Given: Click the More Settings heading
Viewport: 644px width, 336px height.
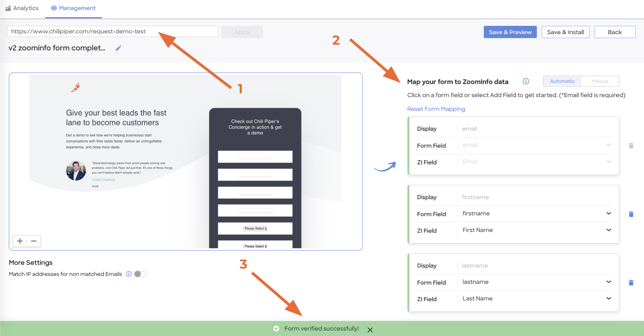Looking at the screenshot, I should 31,263.
